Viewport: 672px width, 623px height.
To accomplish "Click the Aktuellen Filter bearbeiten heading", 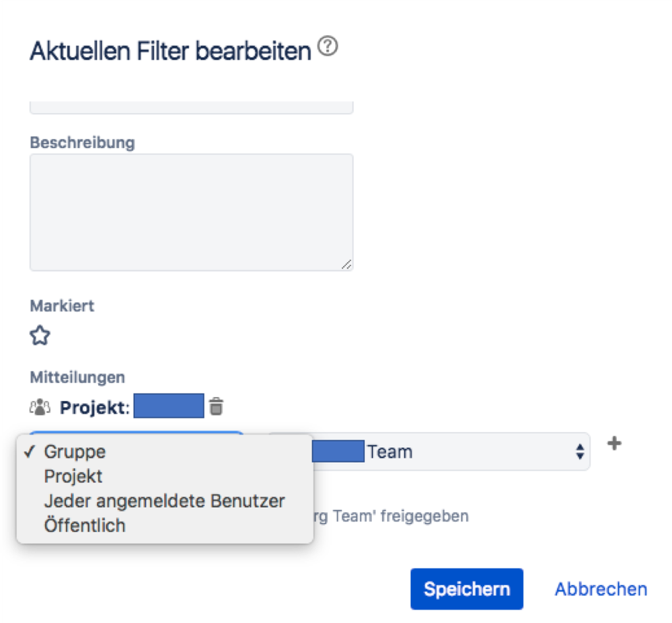I will (x=170, y=51).
